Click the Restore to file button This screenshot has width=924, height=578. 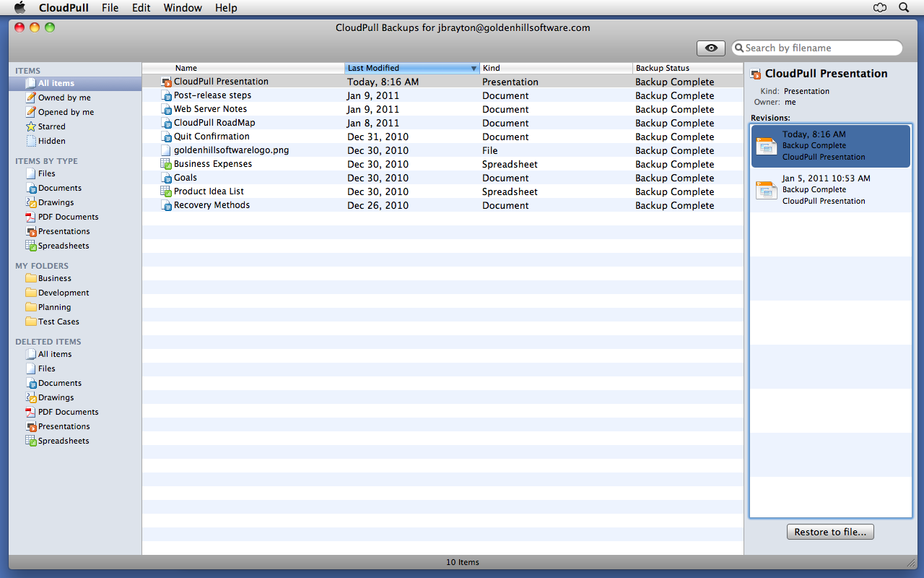pyautogui.click(x=830, y=532)
